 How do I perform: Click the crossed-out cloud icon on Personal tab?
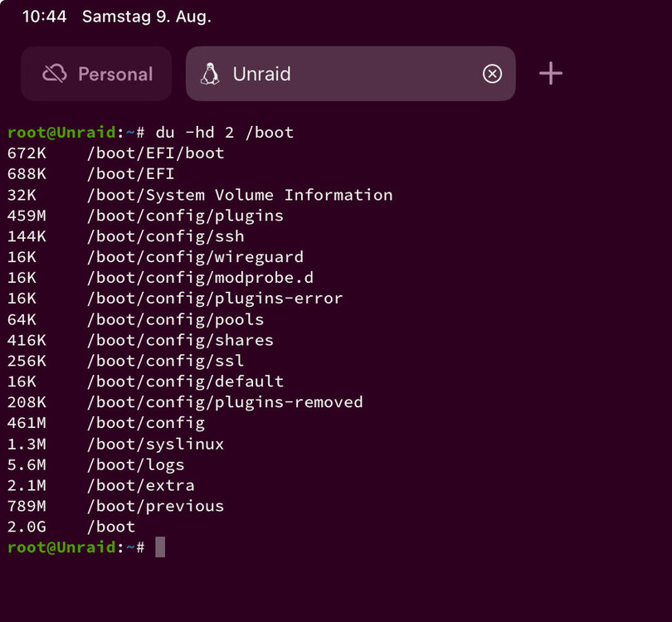coord(55,74)
